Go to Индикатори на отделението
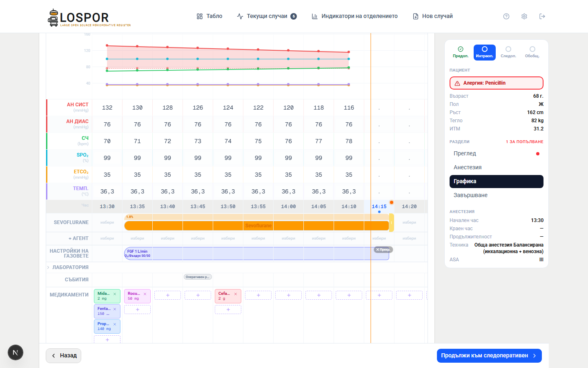Screen dimensions: 588x368 354,16
